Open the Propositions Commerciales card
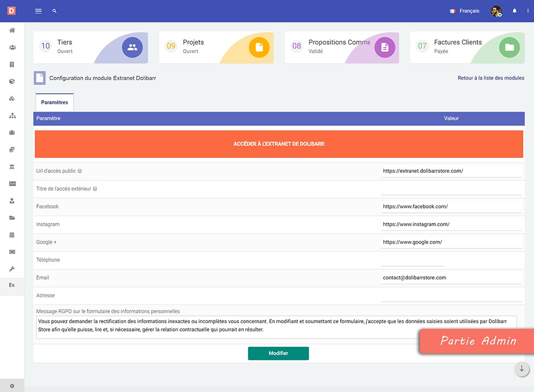534x392 pixels. pyautogui.click(x=342, y=47)
